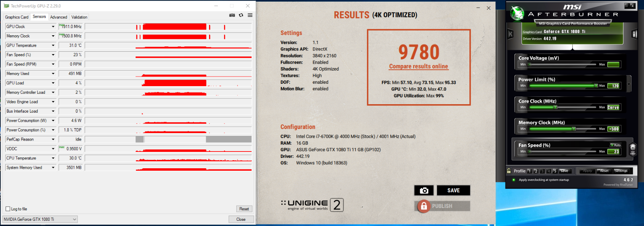Click the PUBLISH button

coord(442,206)
